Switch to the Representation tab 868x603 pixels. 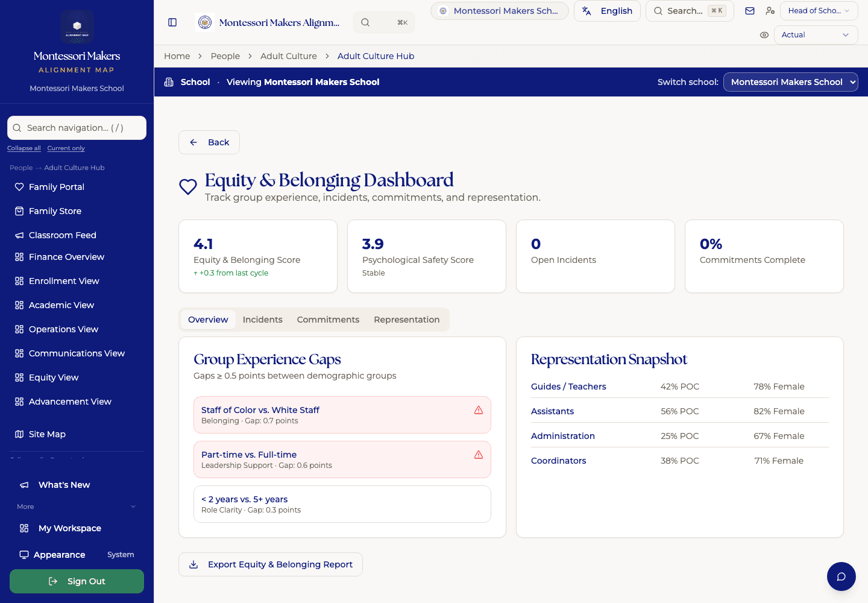(407, 320)
